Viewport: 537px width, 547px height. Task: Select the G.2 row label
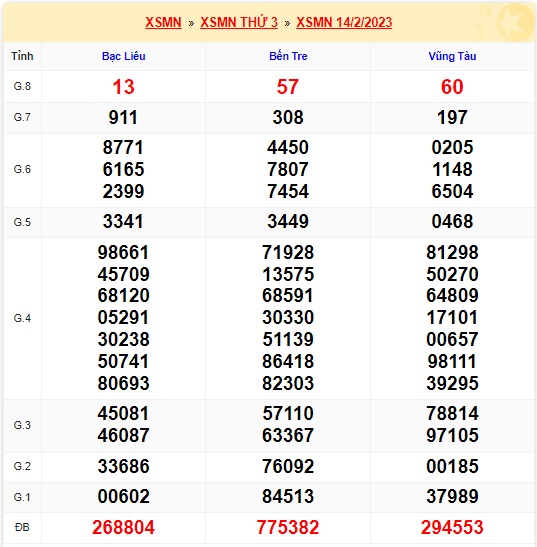(x=22, y=466)
